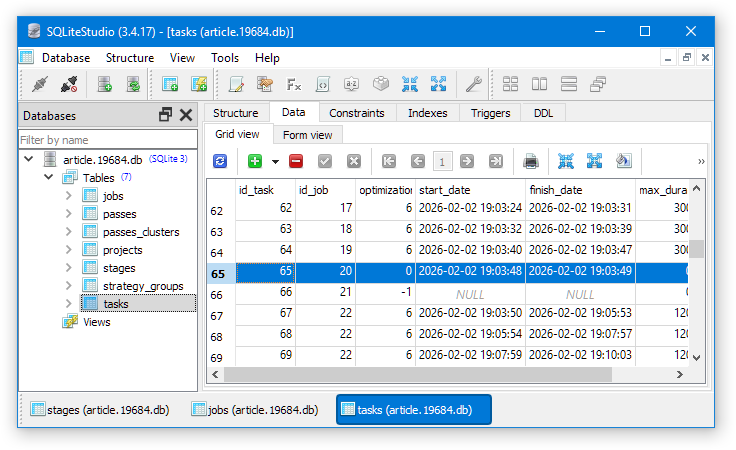Tile windows horizontally icon

pyautogui.click(x=568, y=84)
